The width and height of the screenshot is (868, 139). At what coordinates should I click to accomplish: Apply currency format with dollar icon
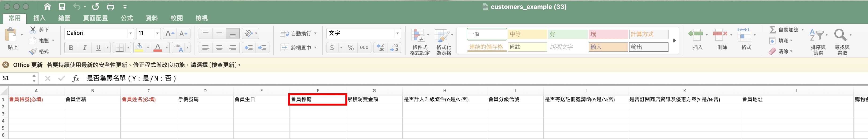point(332,48)
